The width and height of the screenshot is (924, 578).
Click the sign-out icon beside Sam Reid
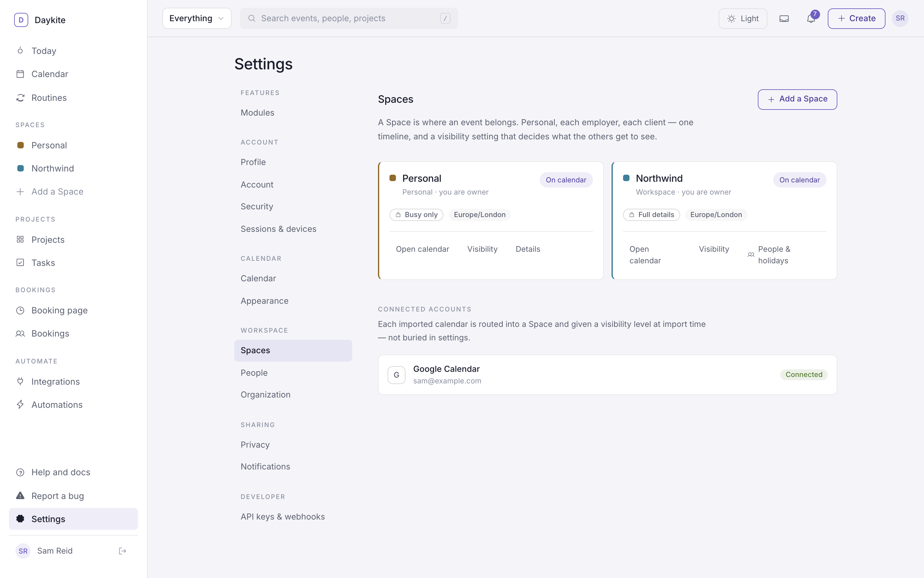122,551
